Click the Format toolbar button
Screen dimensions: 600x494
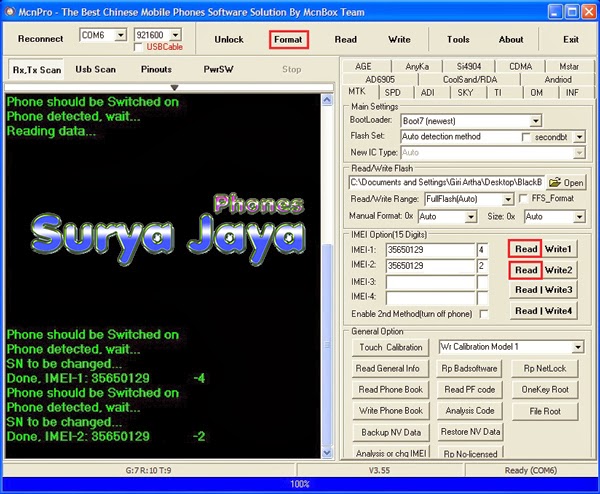point(289,39)
